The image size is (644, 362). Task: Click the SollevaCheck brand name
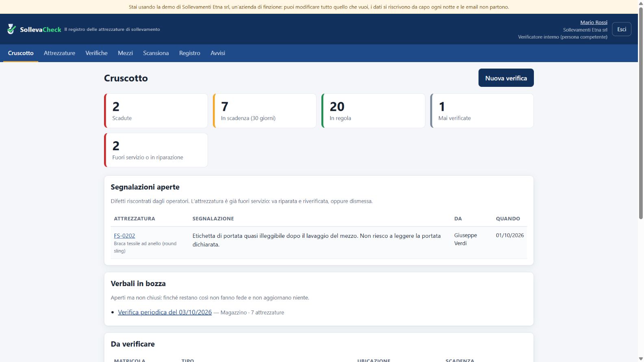(x=41, y=30)
